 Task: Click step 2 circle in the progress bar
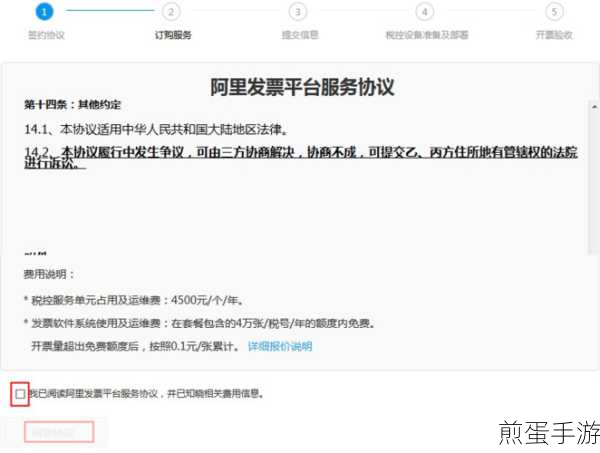[x=171, y=12]
